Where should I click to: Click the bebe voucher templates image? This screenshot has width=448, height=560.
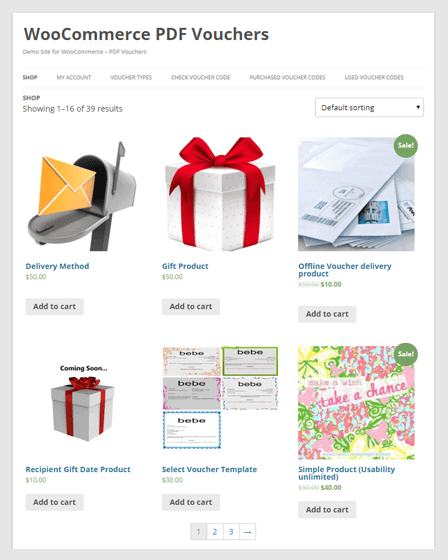coord(220,398)
